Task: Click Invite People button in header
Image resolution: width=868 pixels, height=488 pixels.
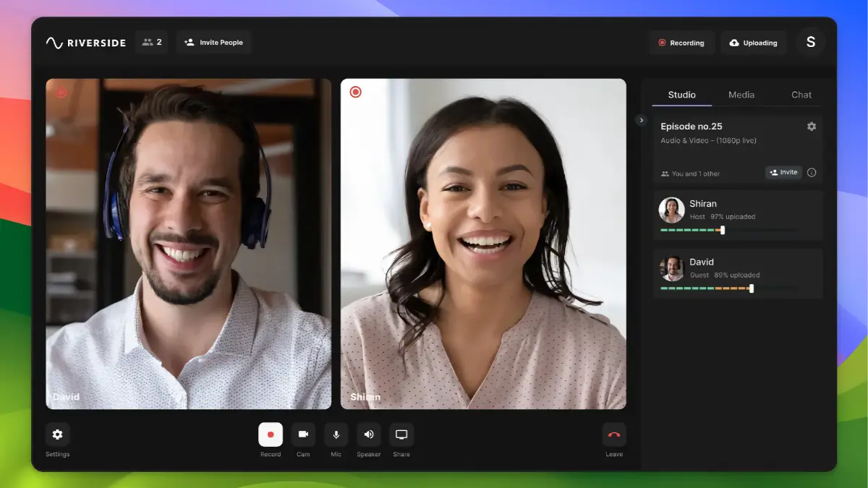Action: tap(213, 43)
